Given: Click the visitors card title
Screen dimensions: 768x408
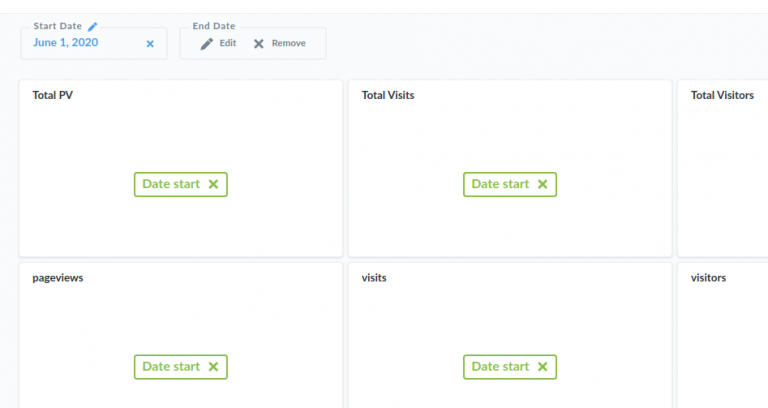Looking at the screenshot, I should (x=708, y=278).
